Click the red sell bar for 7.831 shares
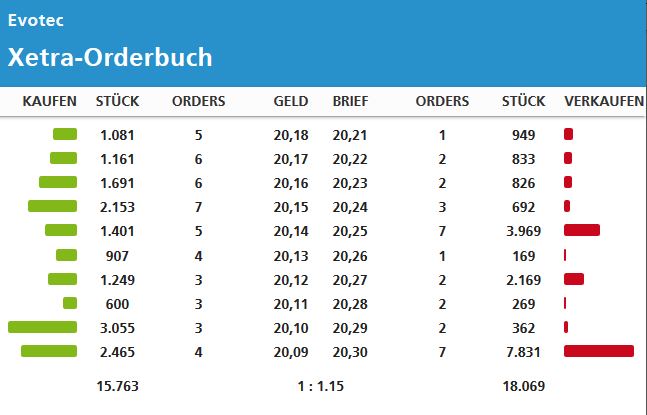 [x=599, y=351]
